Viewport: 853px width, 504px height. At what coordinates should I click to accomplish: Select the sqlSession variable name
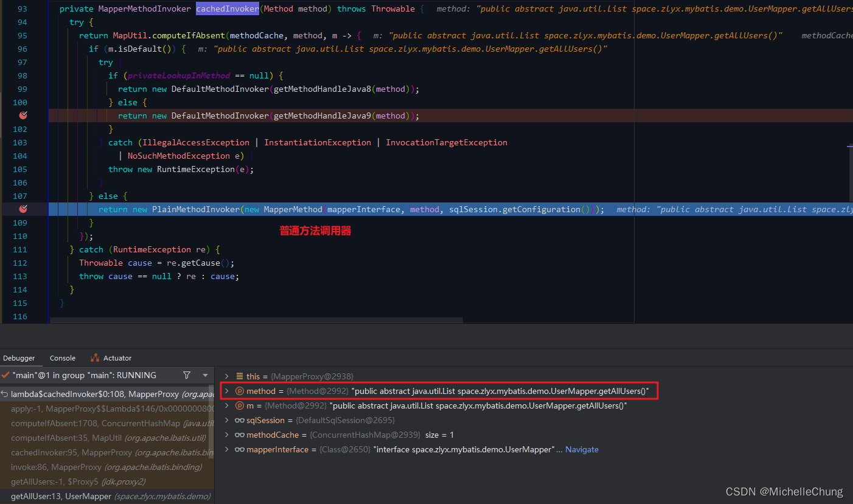[265, 420]
